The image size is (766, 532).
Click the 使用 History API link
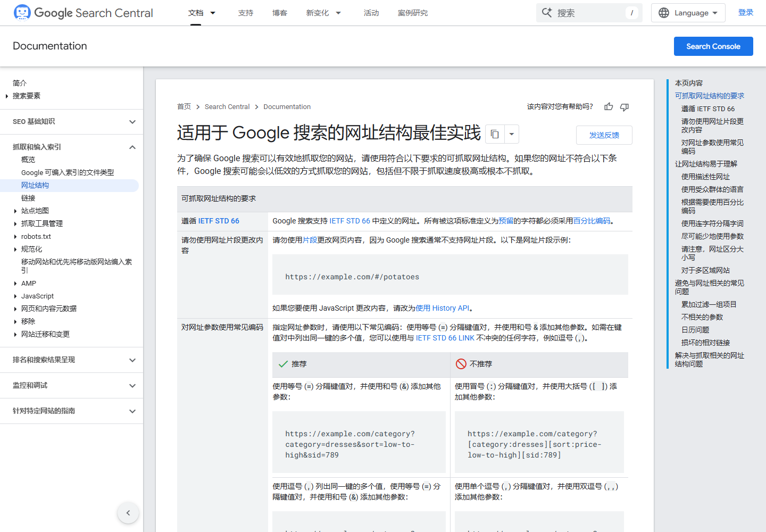[x=443, y=308]
